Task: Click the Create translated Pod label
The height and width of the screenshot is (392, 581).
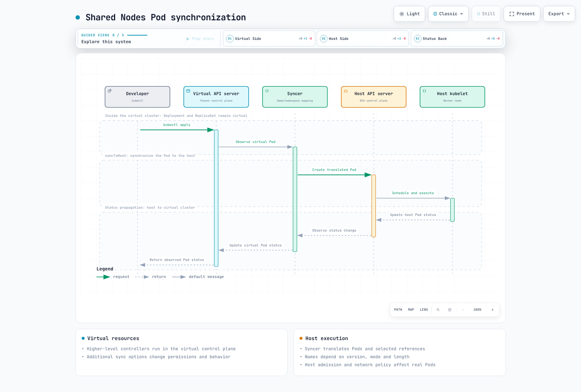Action: point(334,170)
